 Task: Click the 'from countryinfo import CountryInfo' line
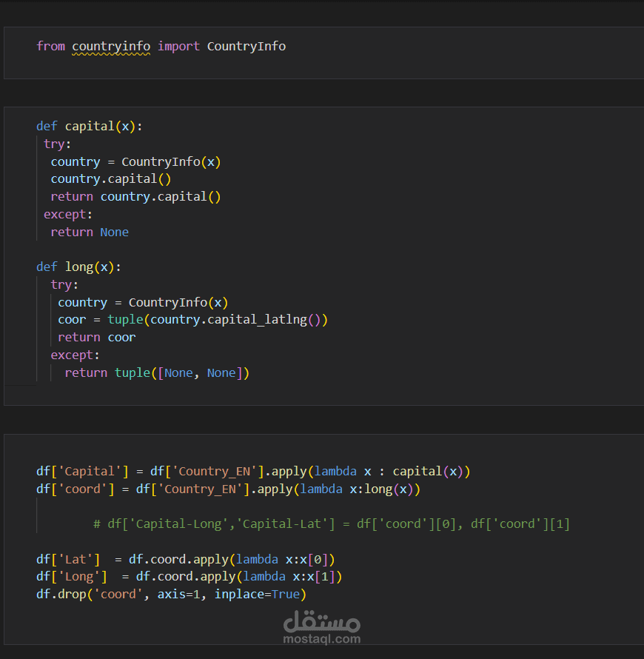pyautogui.click(x=161, y=46)
